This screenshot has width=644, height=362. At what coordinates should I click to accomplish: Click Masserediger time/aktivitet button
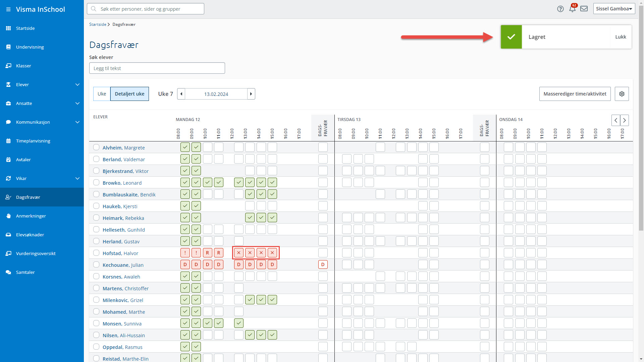coord(575,94)
